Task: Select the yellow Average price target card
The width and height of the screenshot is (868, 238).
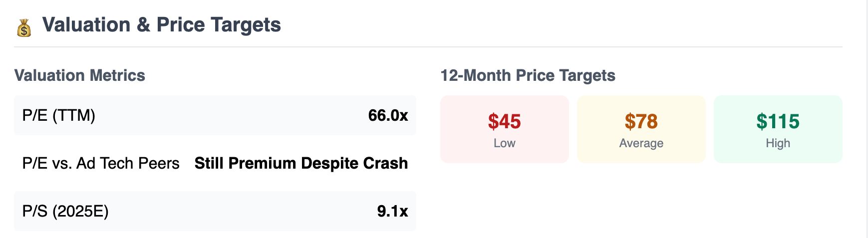Action: point(641,129)
